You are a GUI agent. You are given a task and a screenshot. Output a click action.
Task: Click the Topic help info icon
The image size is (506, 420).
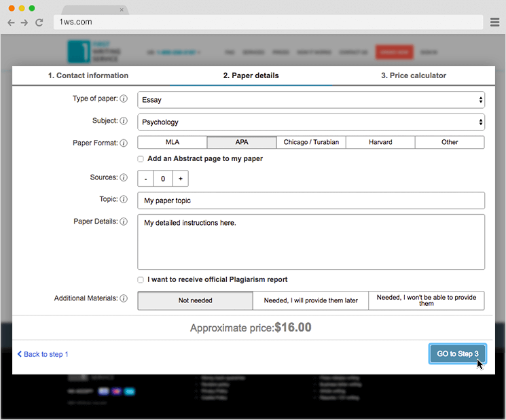point(124,200)
